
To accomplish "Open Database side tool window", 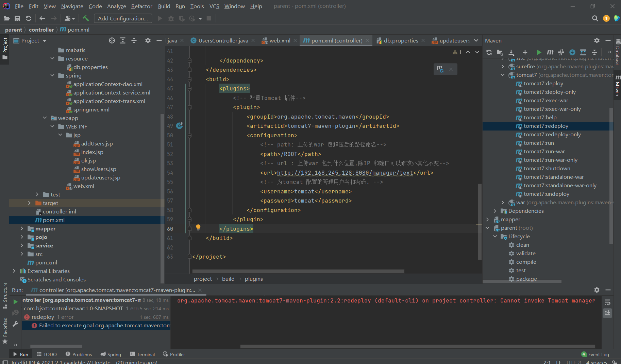I will (x=617, y=53).
